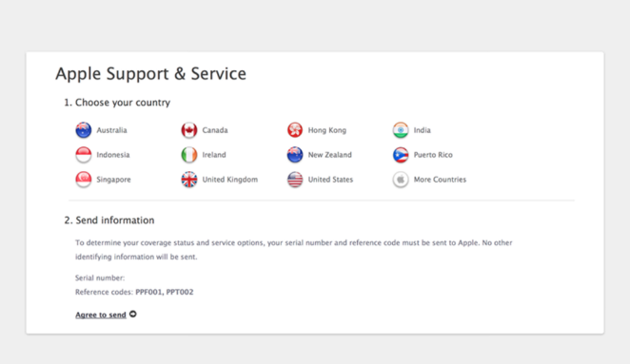Image resolution: width=630 pixels, height=364 pixels.
Task: Click the gray Apple logo icon
Action: pos(401,180)
